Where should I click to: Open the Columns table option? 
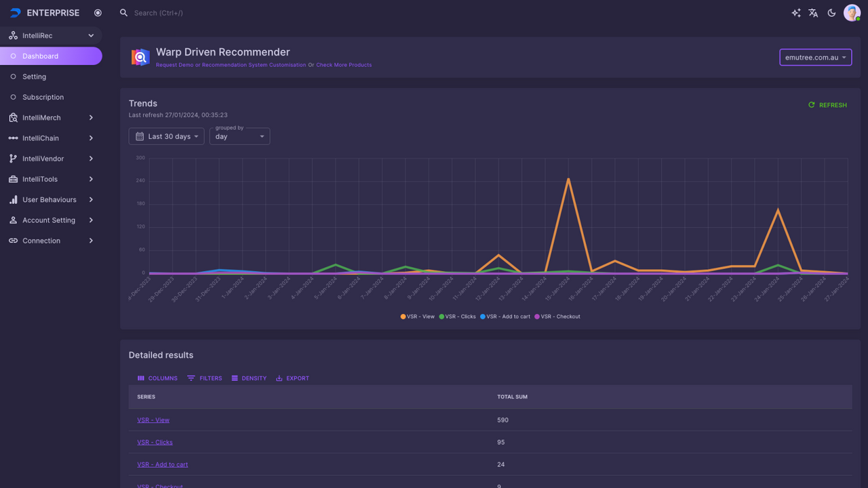pos(157,378)
